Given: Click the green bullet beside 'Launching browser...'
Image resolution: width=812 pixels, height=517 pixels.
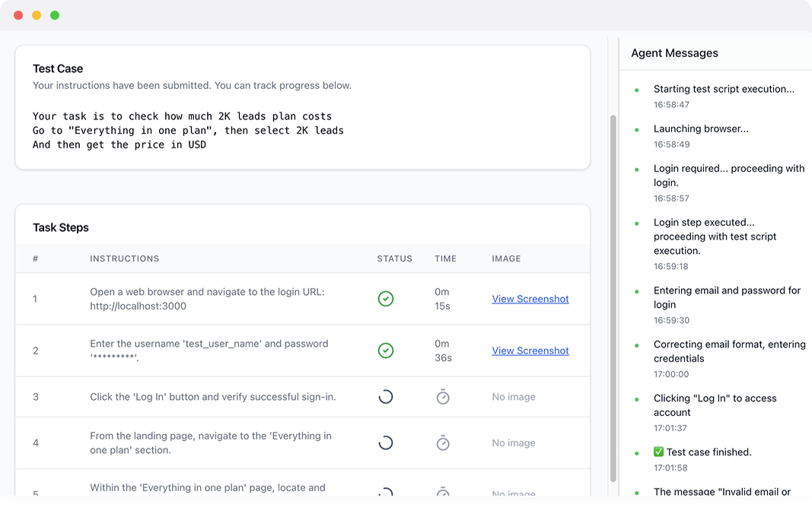Looking at the screenshot, I should click(636, 130).
